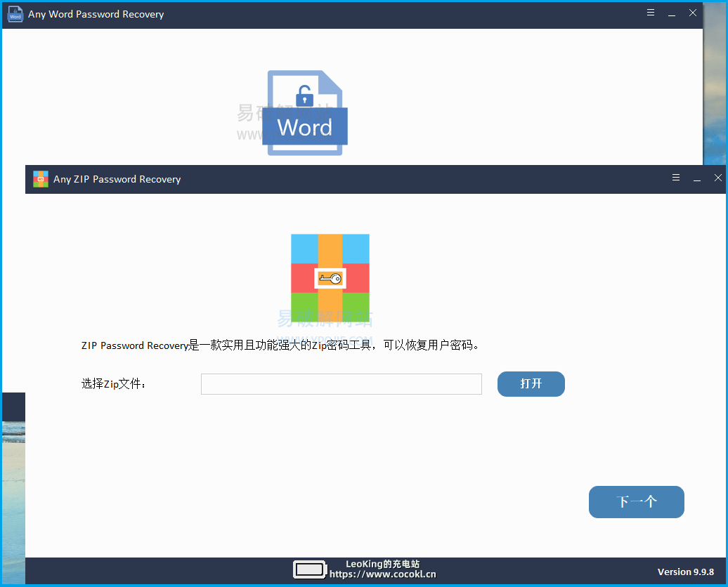Focus the Zip file path input field
Image resolution: width=728 pixels, height=587 pixels.
342,384
